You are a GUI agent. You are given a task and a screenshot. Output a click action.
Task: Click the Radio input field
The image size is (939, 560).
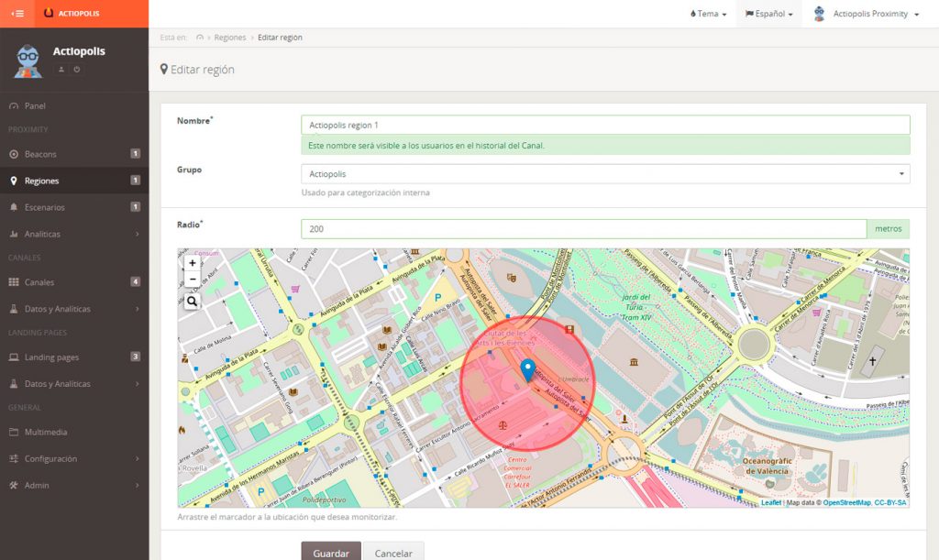pyautogui.click(x=584, y=228)
